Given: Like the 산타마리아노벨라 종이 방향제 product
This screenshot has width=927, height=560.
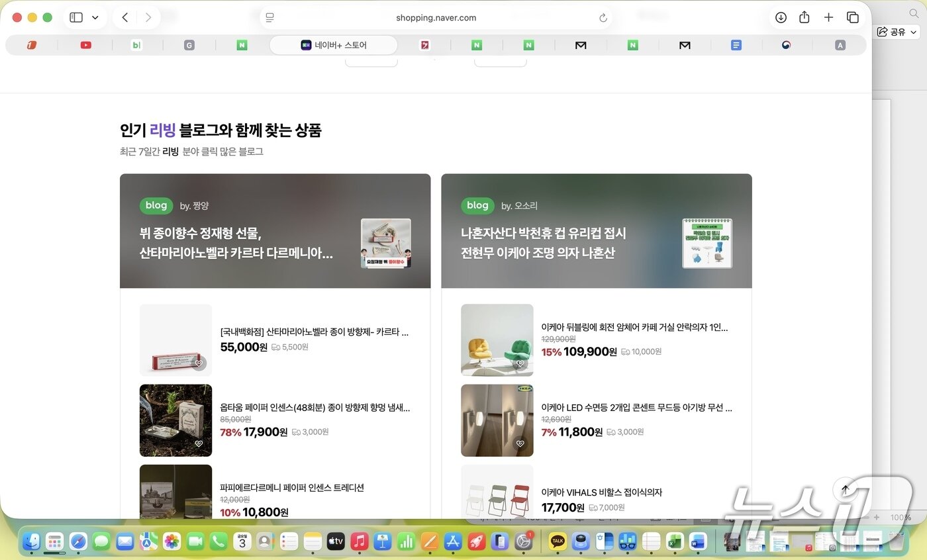Looking at the screenshot, I should point(200,363).
